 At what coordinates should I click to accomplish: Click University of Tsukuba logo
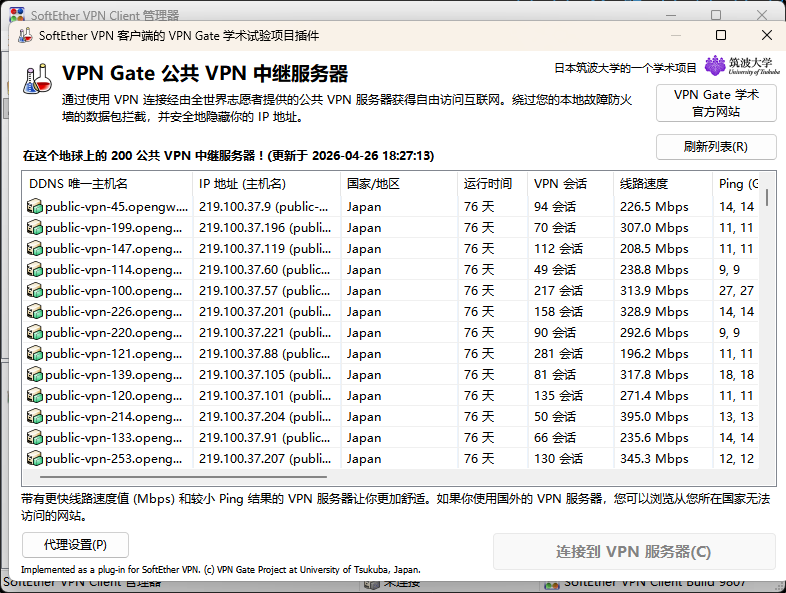click(742, 66)
